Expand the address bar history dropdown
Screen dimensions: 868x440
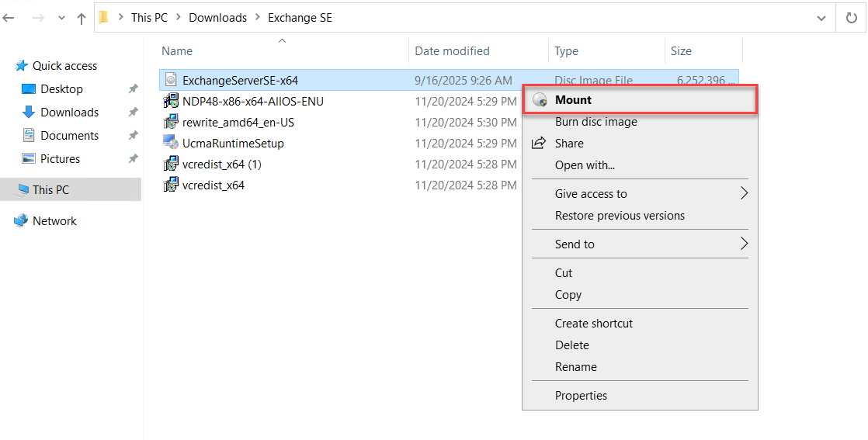click(x=821, y=19)
